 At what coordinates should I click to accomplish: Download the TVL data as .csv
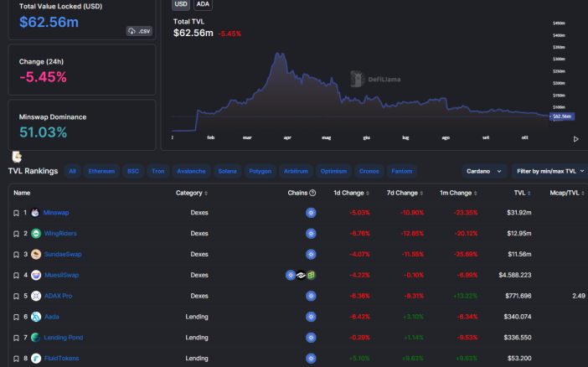(x=139, y=31)
